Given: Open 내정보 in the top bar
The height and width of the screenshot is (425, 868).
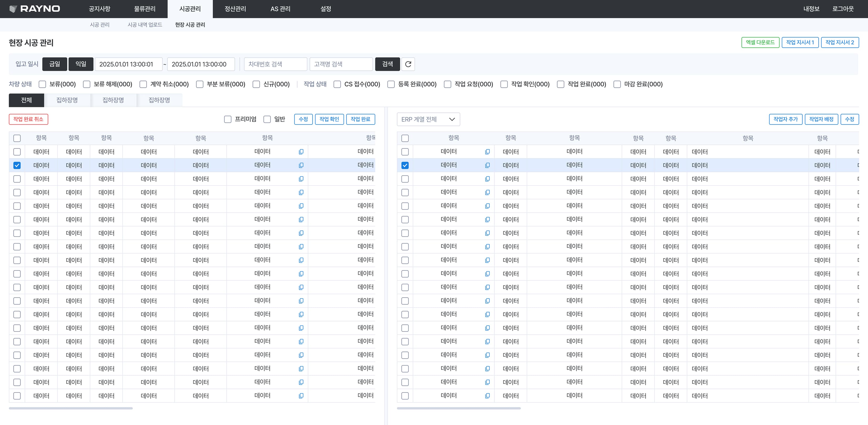Looking at the screenshot, I should [x=811, y=9].
